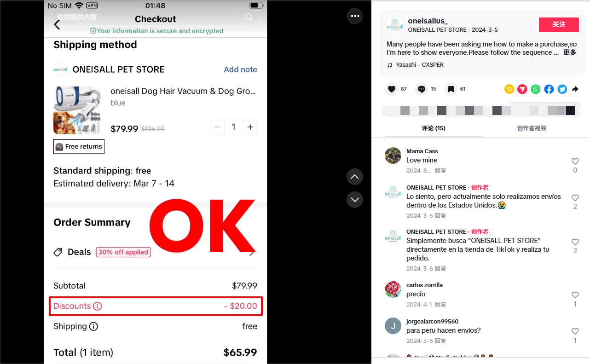
Task: Like Mama Cass's comment
Action: click(x=575, y=162)
